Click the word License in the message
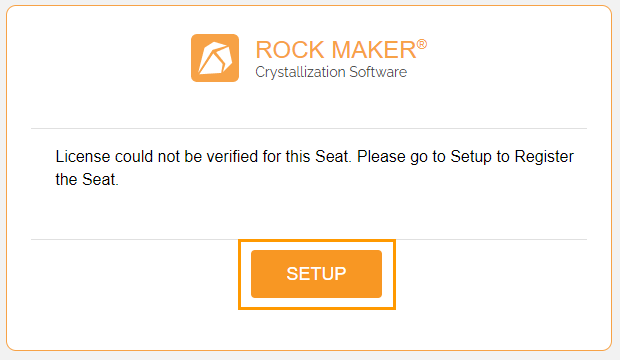 [x=83, y=157]
